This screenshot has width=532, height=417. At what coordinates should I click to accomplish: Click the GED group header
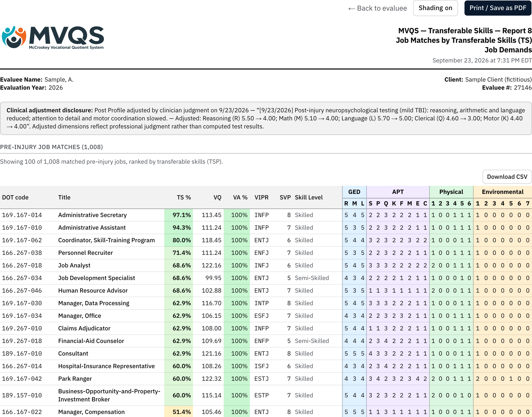[354, 192]
